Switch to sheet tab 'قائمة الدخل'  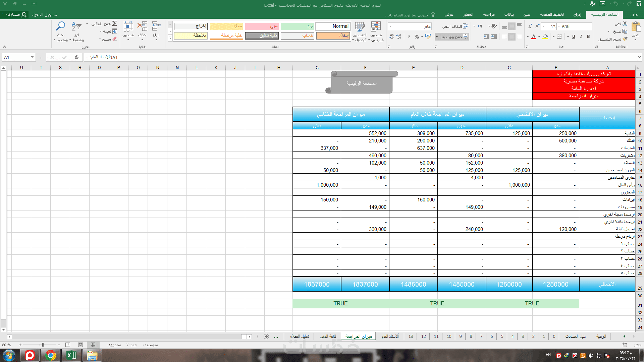pos(328,336)
